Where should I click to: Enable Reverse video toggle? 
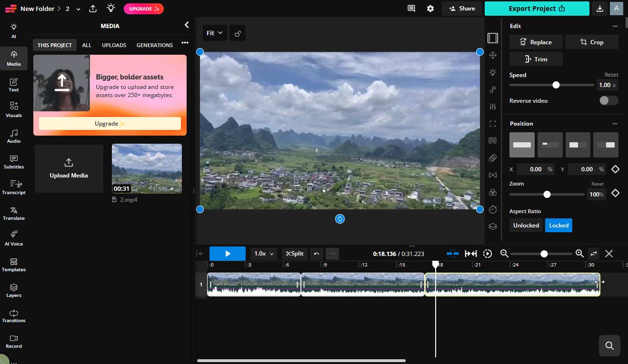608,100
